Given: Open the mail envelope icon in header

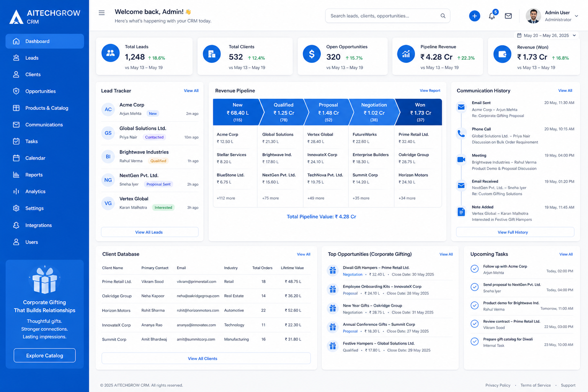Looking at the screenshot, I should click(508, 16).
